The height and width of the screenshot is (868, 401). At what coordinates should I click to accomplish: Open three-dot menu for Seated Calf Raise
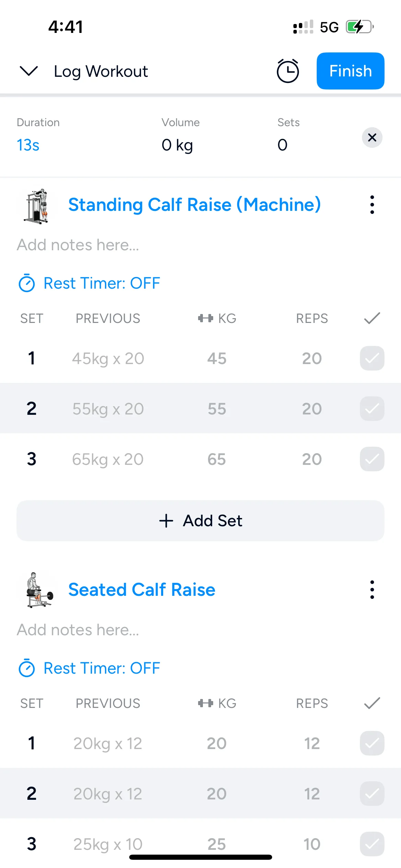pos(372,590)
